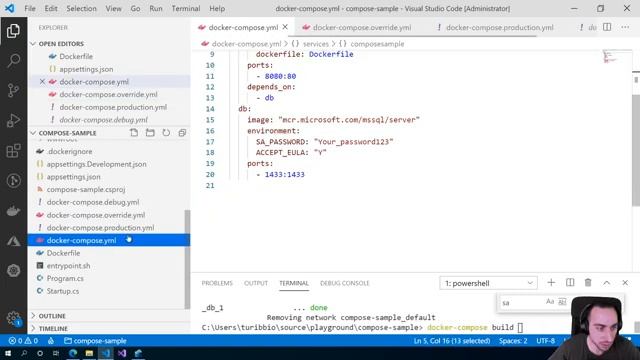Switch to the OUTPUT panel tab
Viewport: 640px width, 360px height.
256,283
